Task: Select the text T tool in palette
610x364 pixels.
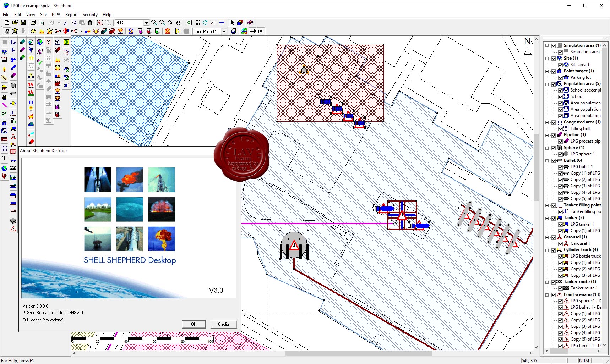Action: point(4,158)
